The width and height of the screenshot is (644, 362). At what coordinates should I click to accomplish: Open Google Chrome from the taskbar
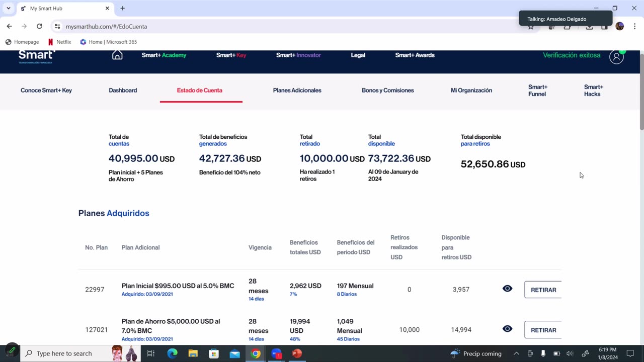(x=256, y=353)
